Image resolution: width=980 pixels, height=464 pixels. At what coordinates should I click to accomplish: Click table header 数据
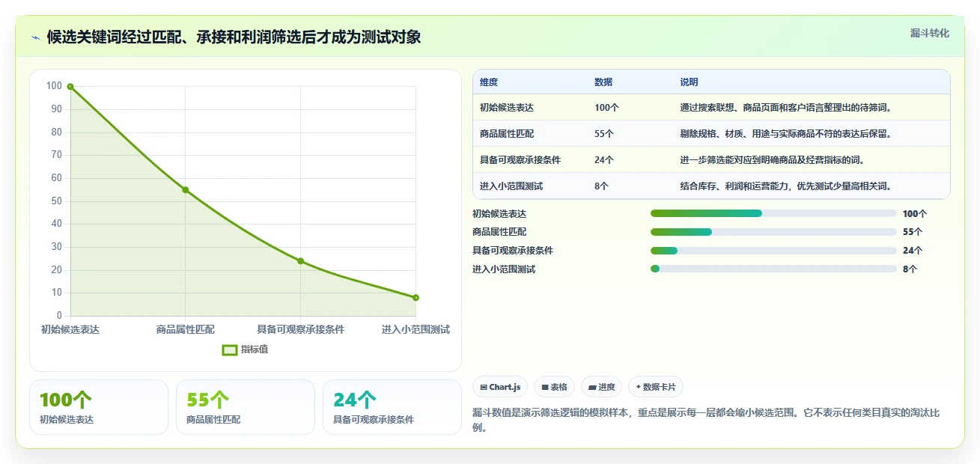[603, 82]
